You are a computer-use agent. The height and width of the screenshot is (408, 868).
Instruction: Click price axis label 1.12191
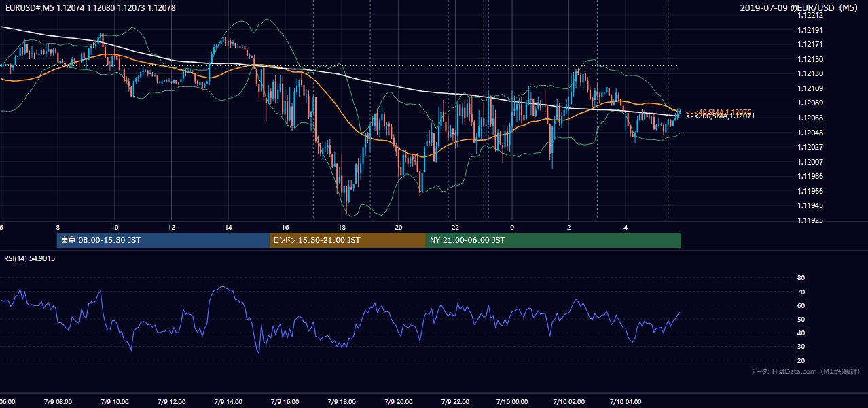click(x=811, y=30)
